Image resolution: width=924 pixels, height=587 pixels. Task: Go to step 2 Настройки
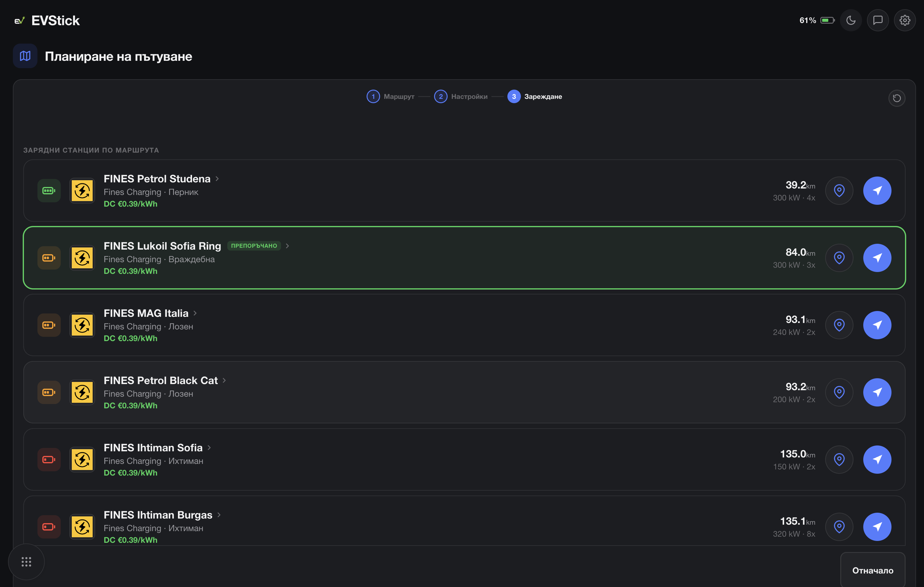[x=461, y=96]
